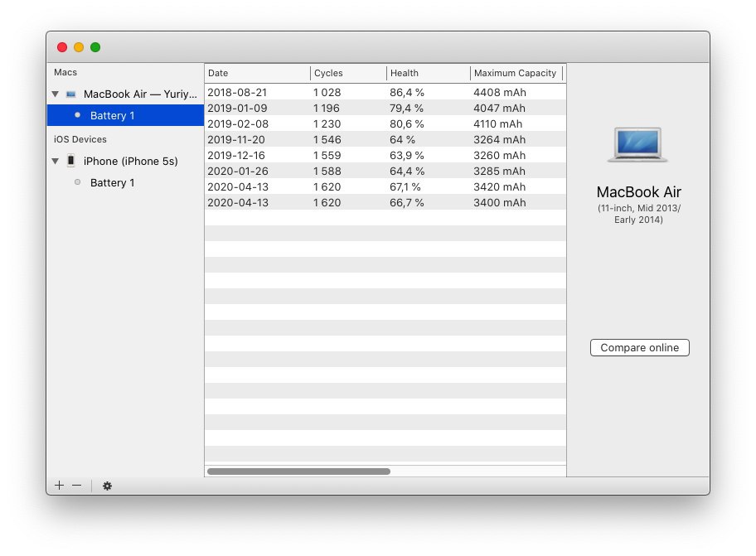
Task: Click the 1 546 cycles cell
Action: [327, 140]
